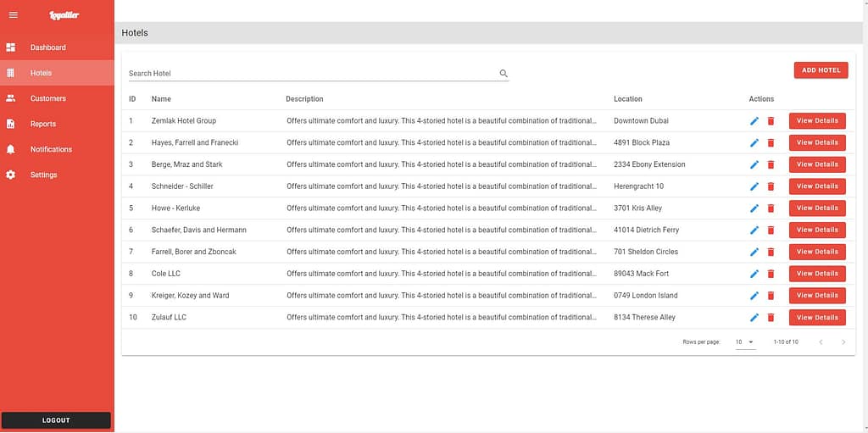Click edit icon for Schneider - Schiller row
The image size is (868, 433).
(754, 186)
